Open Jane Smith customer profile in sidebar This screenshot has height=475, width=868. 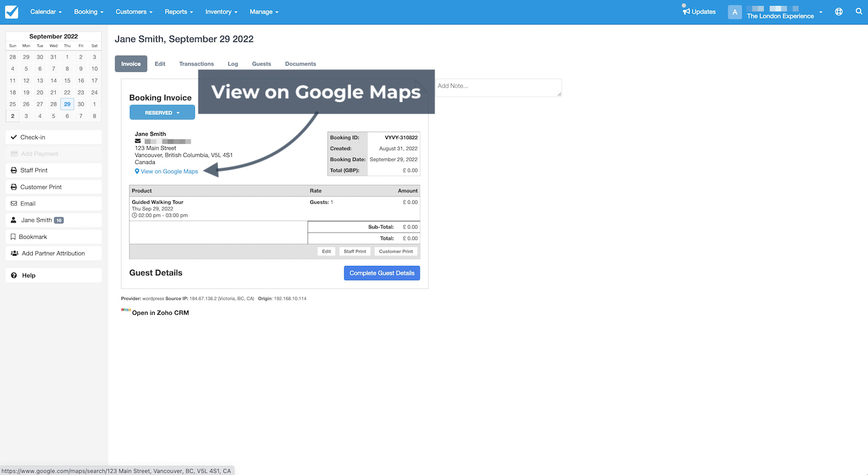click(54, 220)
